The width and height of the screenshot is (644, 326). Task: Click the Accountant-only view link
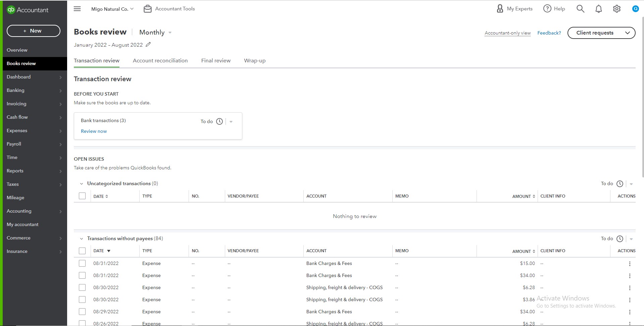(x=507, y=33)
